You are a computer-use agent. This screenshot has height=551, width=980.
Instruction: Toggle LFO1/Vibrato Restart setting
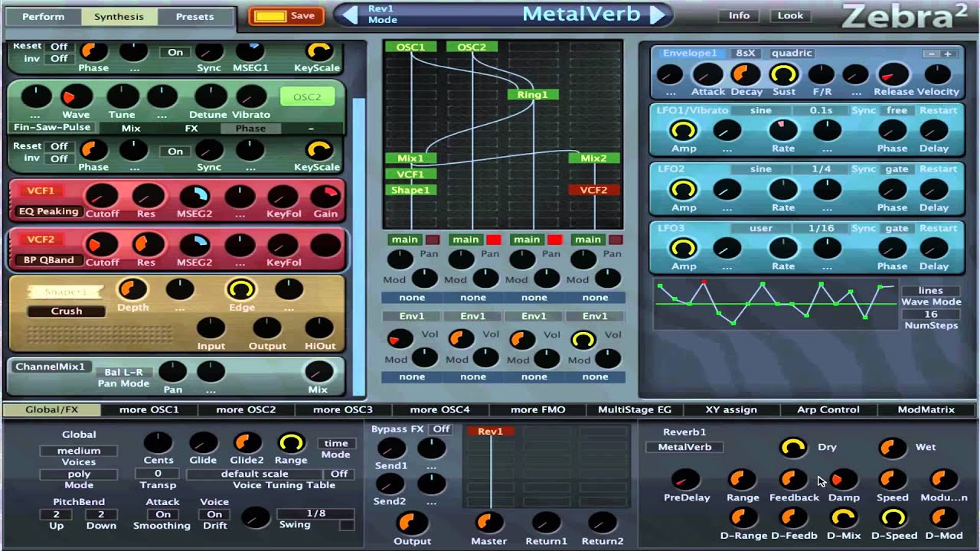pos(938,110)
